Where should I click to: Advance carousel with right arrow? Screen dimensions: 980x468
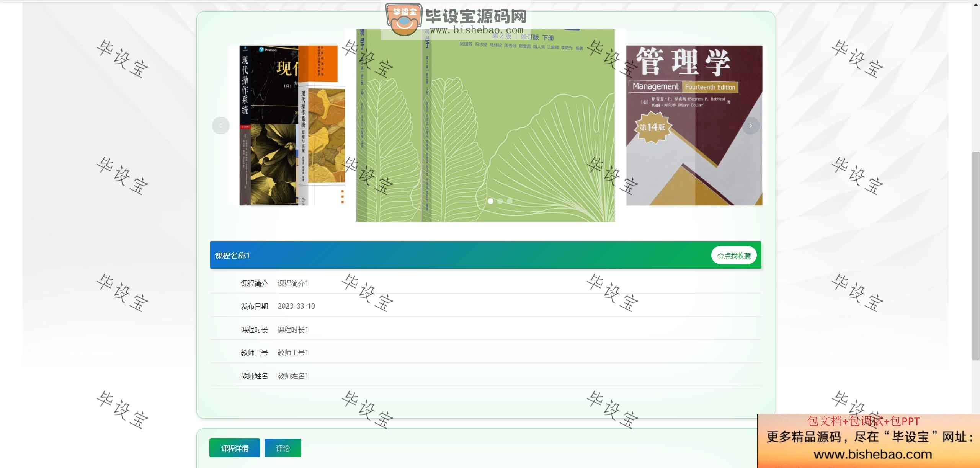point(750,126)
